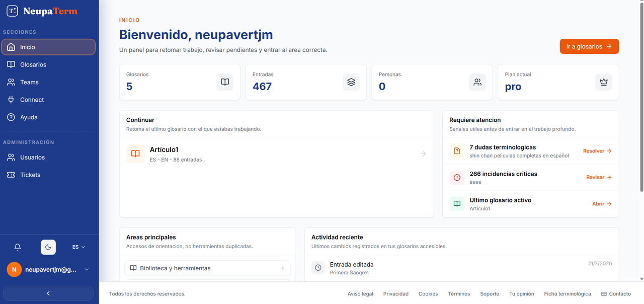Click the scrollbar down arrow
644x304 pixels.
pyautogui.click(x=641, y=279)
